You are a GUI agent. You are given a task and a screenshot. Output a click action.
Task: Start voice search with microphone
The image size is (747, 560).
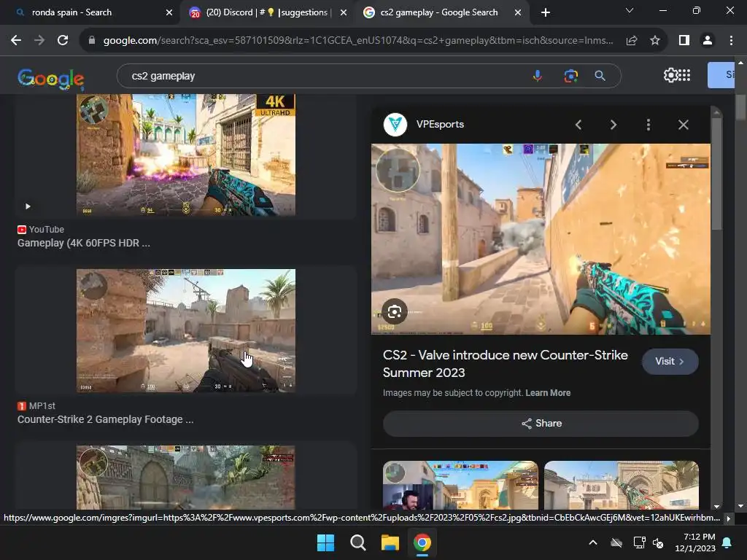(538, 76)
